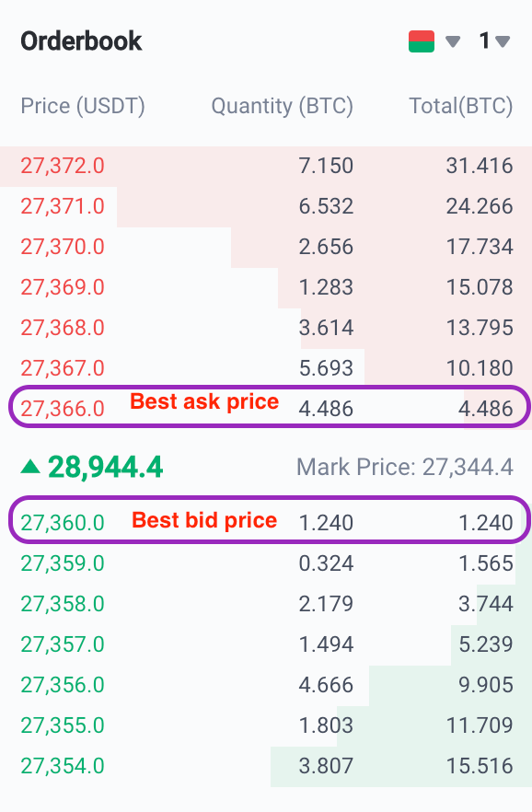Select ask price 27,367.0
This screenshot has width=532, height=812.
tap(63, 368)
